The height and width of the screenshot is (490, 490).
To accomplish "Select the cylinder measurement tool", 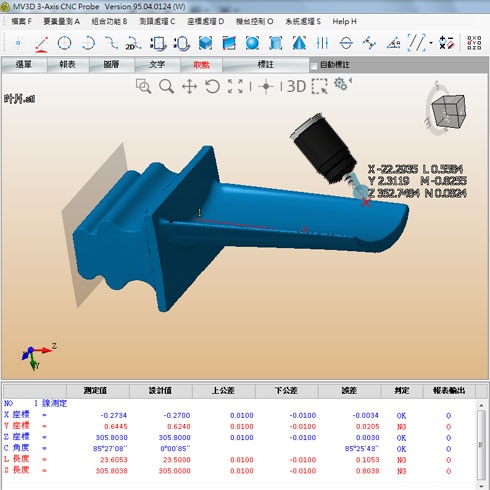I will 276,43.
